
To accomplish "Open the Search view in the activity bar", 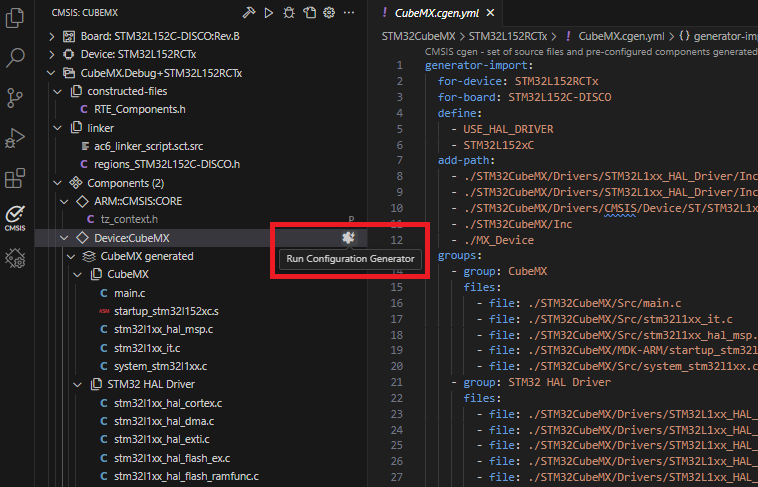I will (15, 58).
